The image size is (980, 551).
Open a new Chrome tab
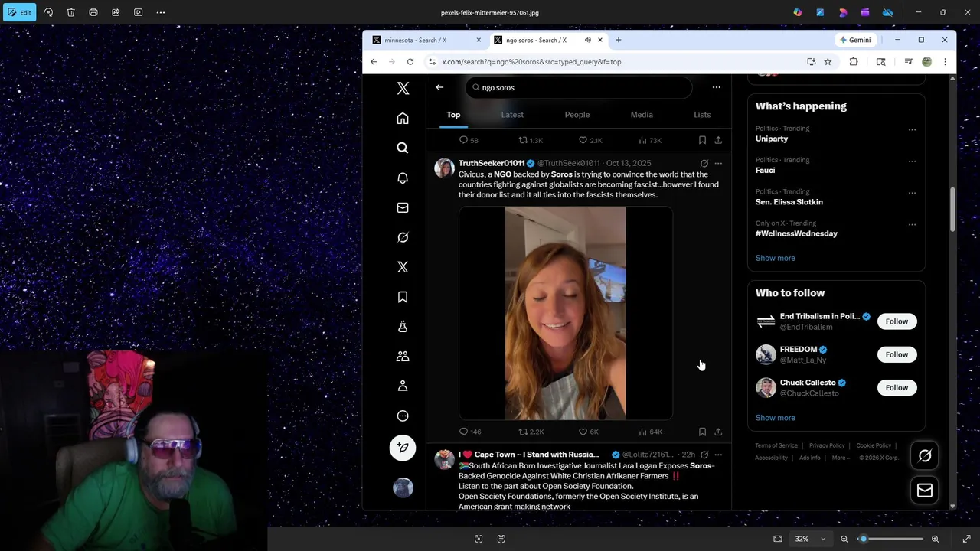[619, 40]
